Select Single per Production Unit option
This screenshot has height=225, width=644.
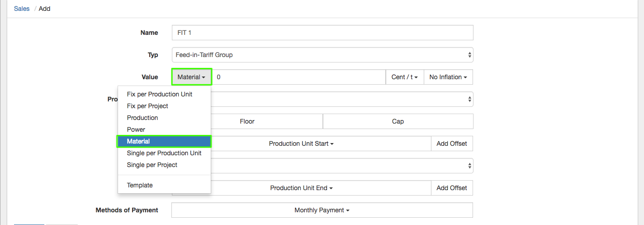tap(164, 153)
